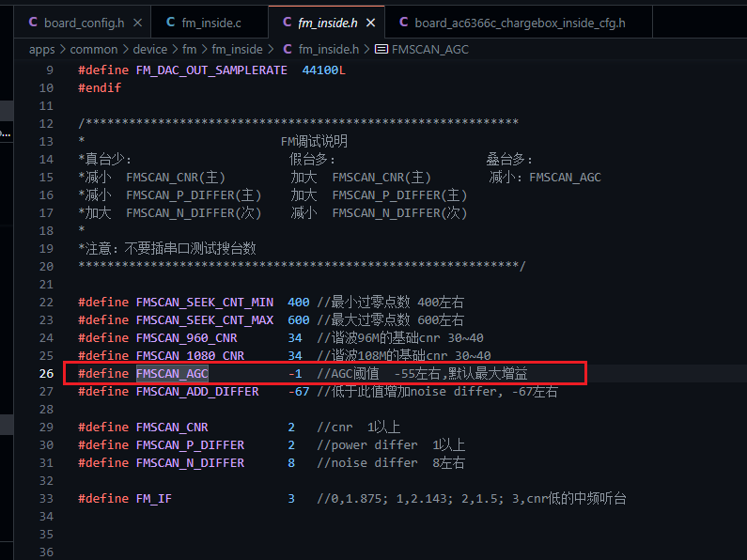The height and width of the screenshot is (560, 747).
Task: Click the common breadcrumb segment
Action: (x=94, y=50)
